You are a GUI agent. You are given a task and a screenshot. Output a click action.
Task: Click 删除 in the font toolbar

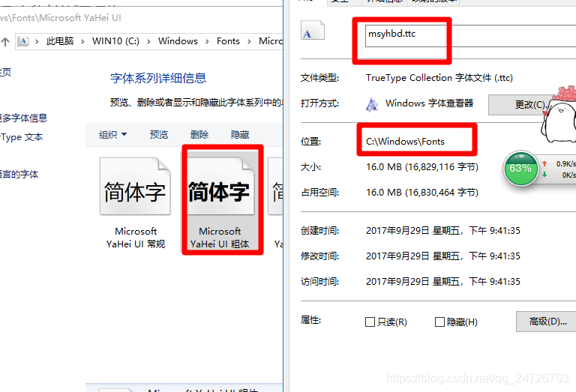click(x=199, y=135)
